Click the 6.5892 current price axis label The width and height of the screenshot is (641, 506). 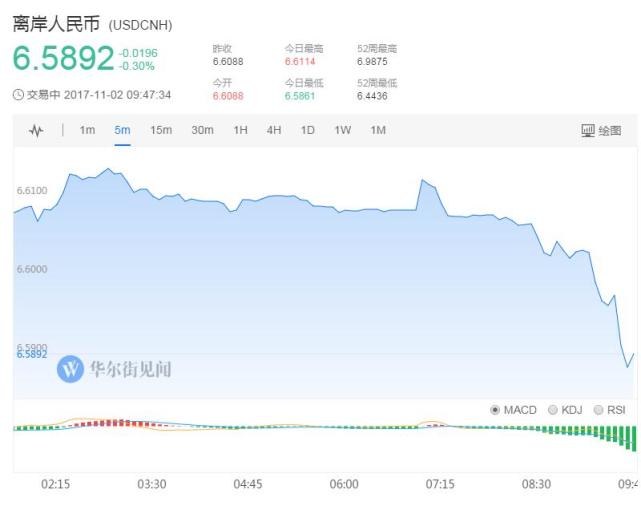pyautogui.click(x=32, y=355)
